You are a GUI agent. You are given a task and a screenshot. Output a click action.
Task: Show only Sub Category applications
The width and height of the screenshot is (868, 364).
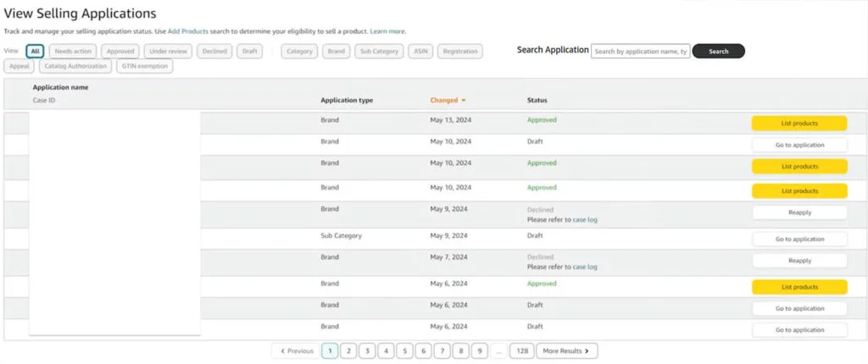point(377,52)
